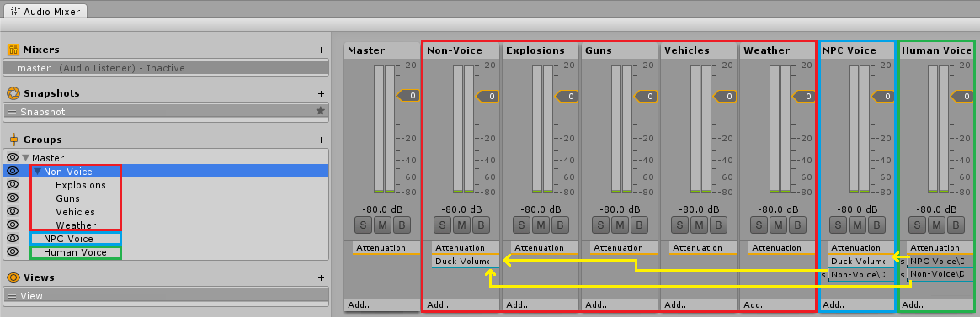The height and width of the screenshot is (317, 980).
Task: Add a new snapshot with plus icon
Action: (321, 93)
